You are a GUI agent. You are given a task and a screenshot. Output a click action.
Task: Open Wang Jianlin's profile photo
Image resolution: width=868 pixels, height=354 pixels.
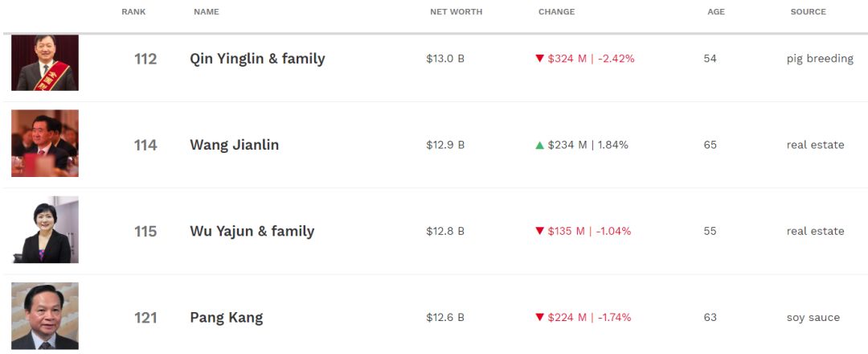45,143
